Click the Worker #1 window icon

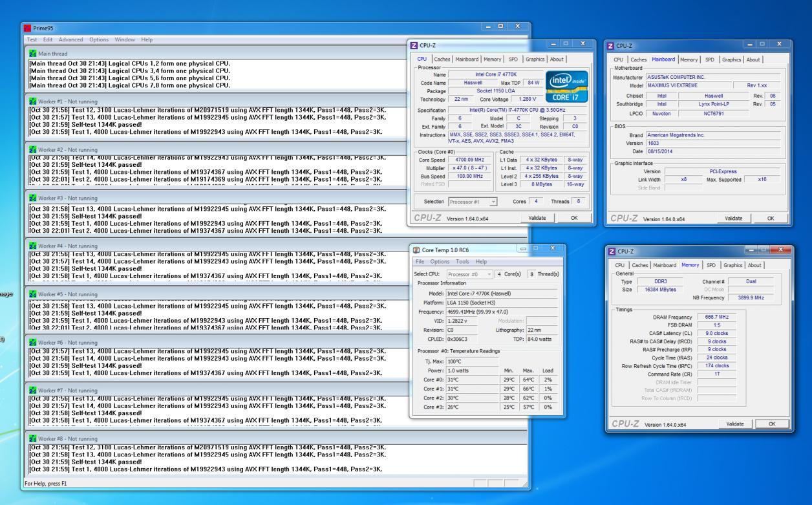32,101
